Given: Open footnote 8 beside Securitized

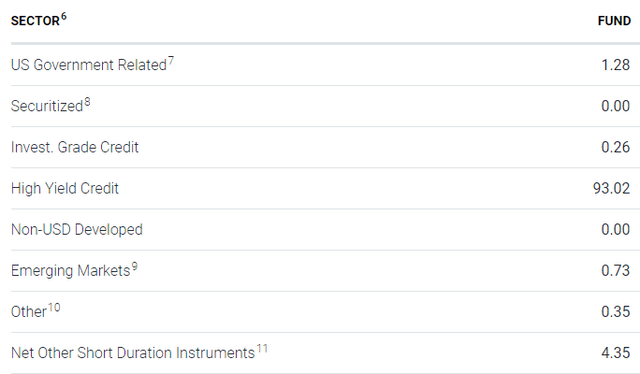Looking at the screenshot, I should click(x=87, y=102).
